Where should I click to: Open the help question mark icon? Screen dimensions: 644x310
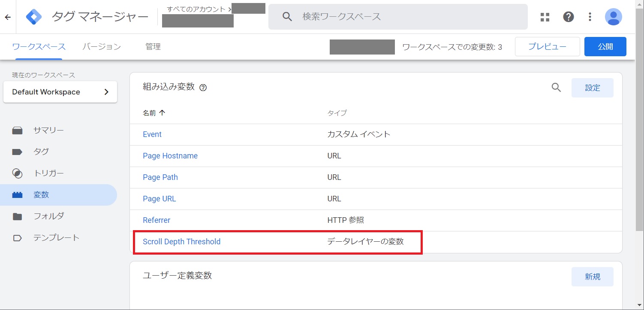tap(569, 17)
